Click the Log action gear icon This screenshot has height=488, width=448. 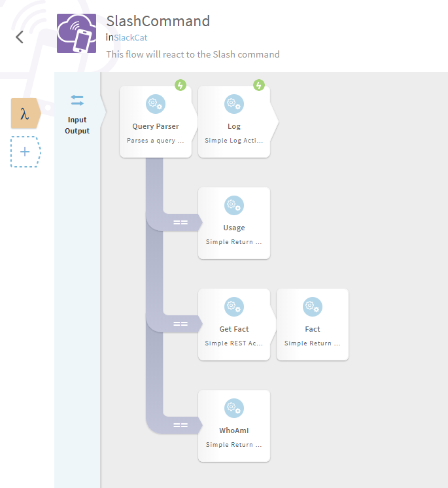(x=234, y=104)
